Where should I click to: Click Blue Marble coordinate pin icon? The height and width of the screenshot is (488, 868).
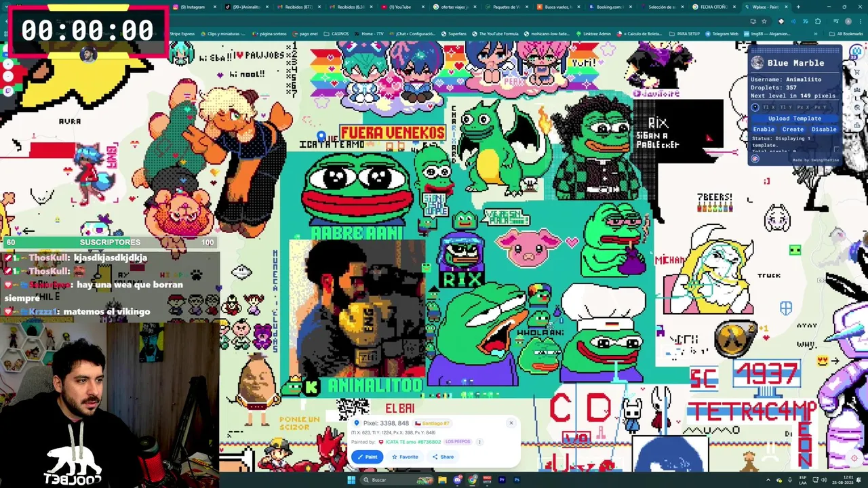click(755, 107)
